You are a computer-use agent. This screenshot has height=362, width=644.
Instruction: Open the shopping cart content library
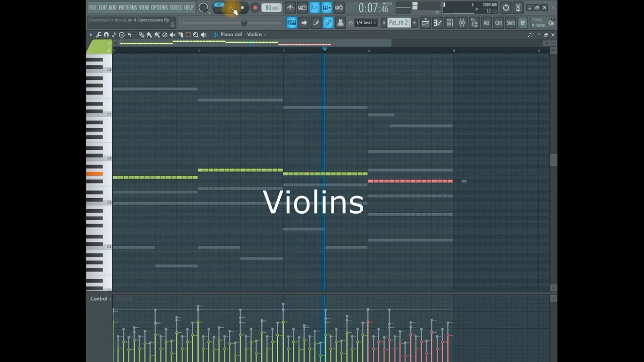[523, 23]
